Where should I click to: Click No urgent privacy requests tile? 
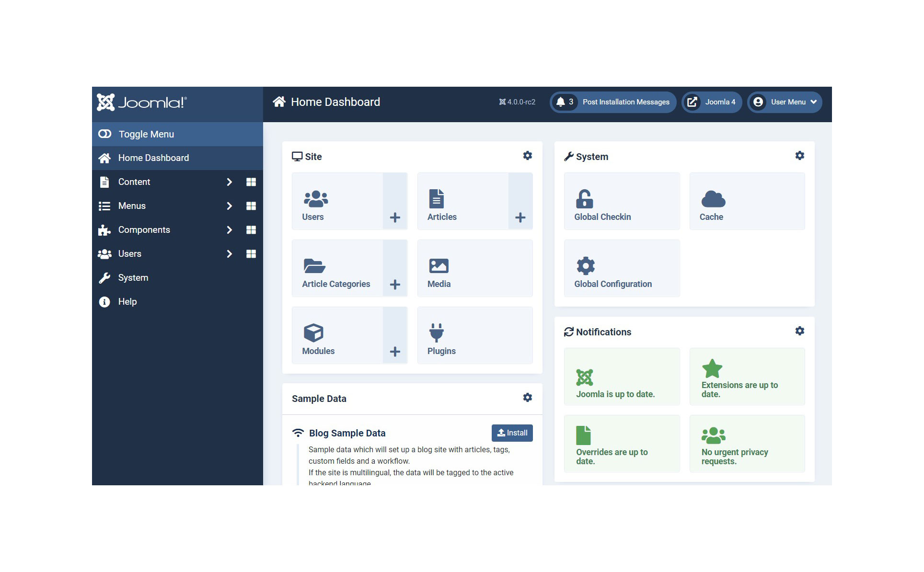[x=747, y=444]
